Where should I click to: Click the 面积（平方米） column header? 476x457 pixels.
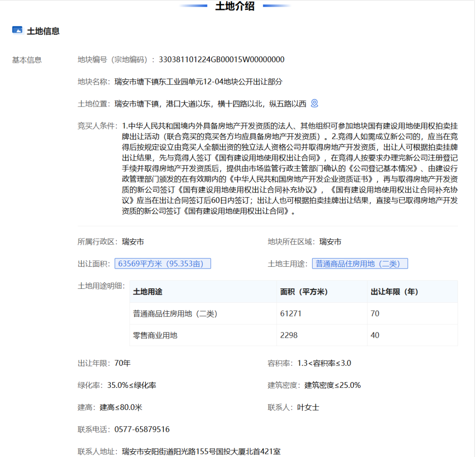pos(304,292)
